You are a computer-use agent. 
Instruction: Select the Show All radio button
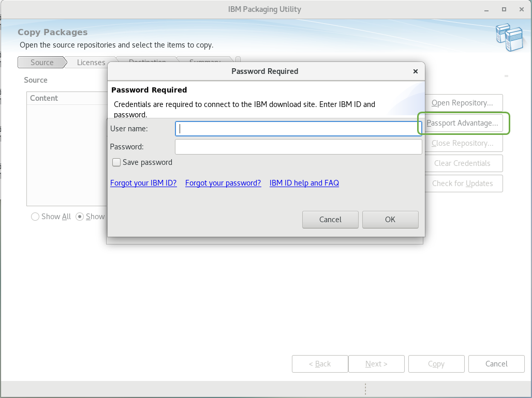tap(35, 217)
